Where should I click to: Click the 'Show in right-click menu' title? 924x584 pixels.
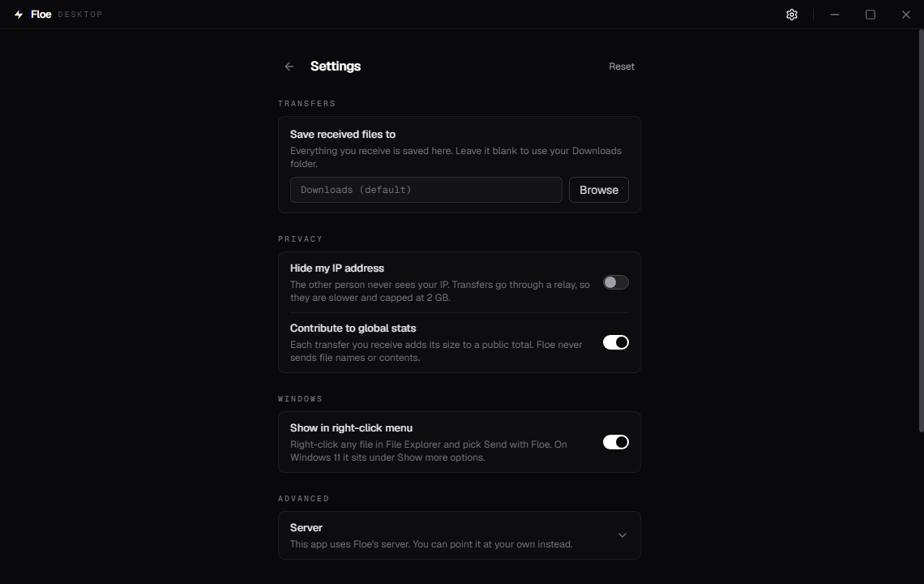pyautogui.click(x=351, y=428)
